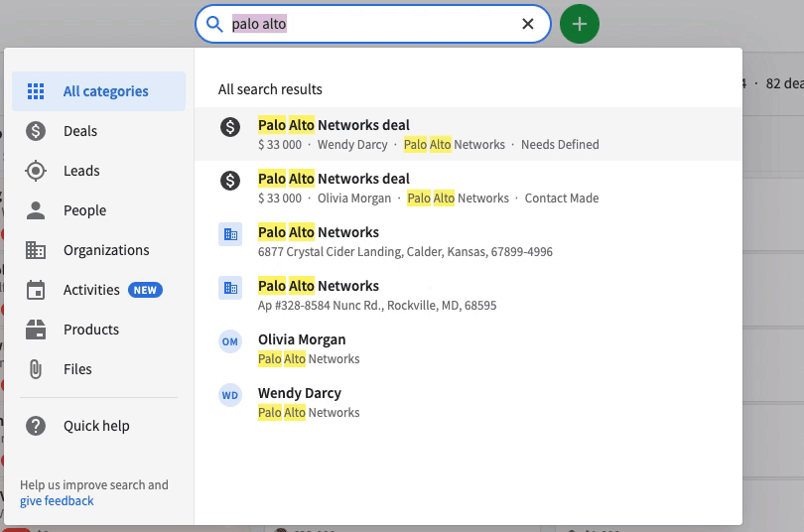Choose the All categories filter
The image size is (804, 532).
tap(99, 91)
